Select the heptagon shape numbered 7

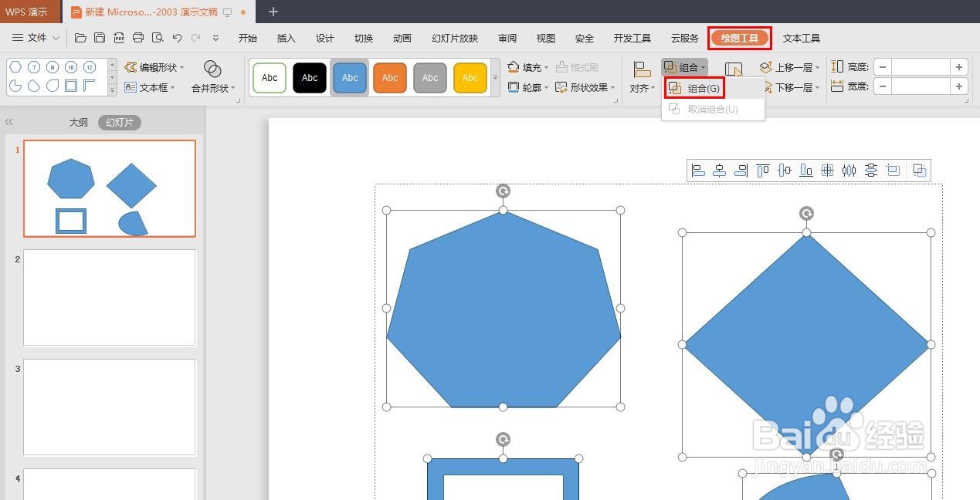tap(34, 67)
